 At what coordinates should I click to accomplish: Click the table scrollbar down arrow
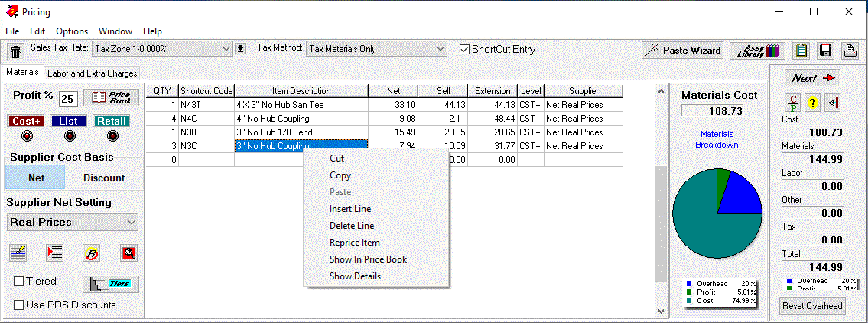661,312
